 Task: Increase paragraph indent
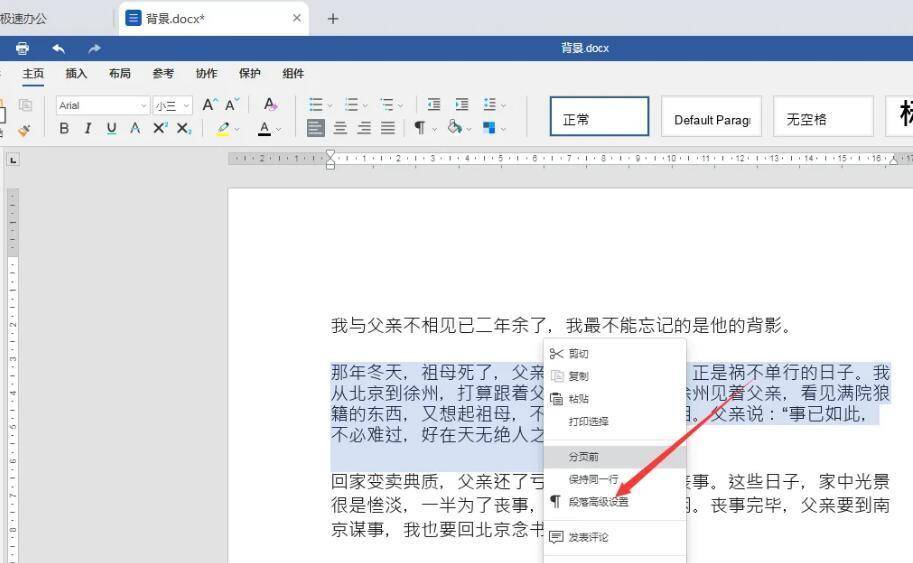tap(462, 105)
